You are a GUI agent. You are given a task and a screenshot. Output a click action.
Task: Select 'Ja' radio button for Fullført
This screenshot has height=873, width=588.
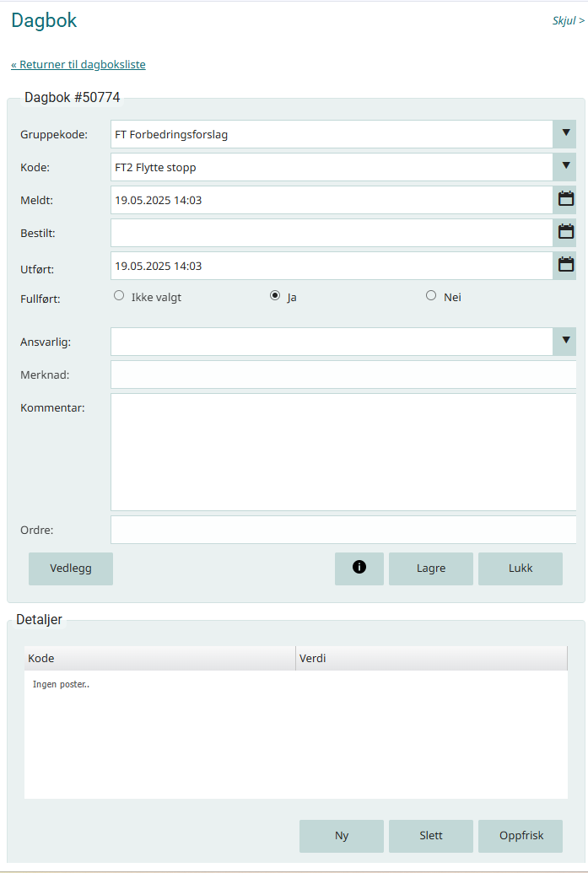point(275,296)
